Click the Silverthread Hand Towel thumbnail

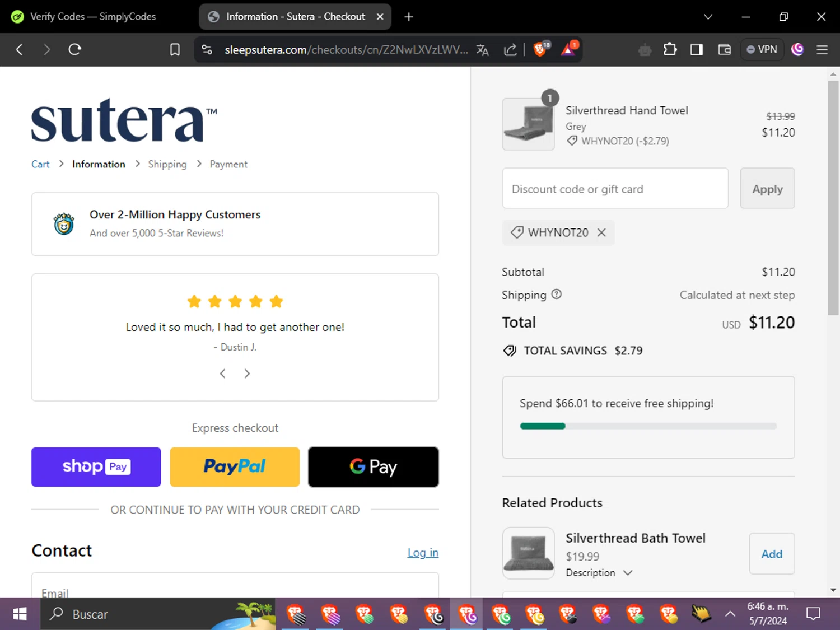click(x=528, y=124)
